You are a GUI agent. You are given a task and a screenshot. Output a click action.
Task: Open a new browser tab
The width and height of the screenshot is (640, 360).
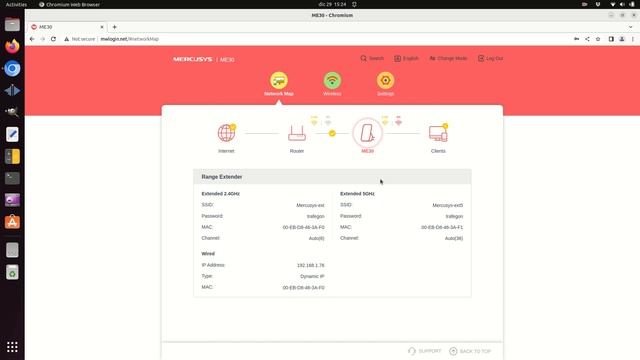(x=115, y=27)
